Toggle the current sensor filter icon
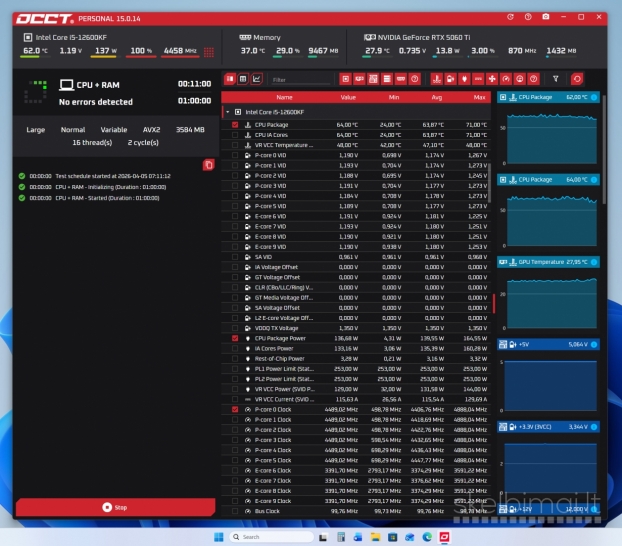Screen dimensions: 622x546 click(x=478, y=79)
